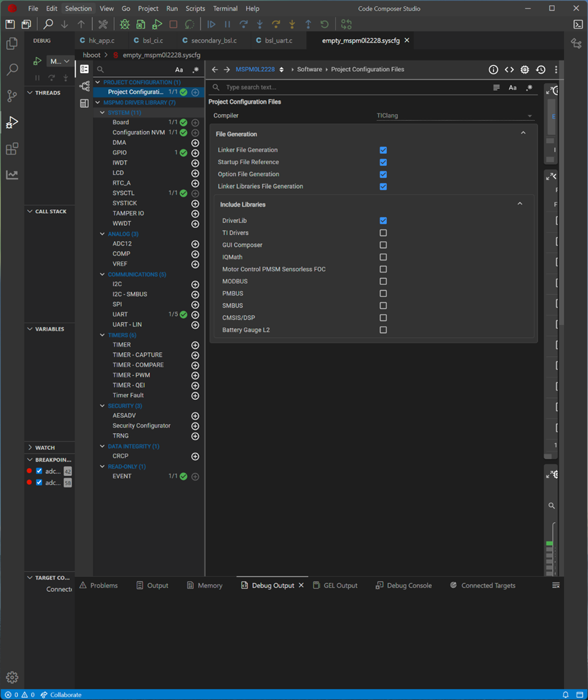Open the Run and Debug view
588x700 pixels.
pyautogui.click(x=12, y=122)
